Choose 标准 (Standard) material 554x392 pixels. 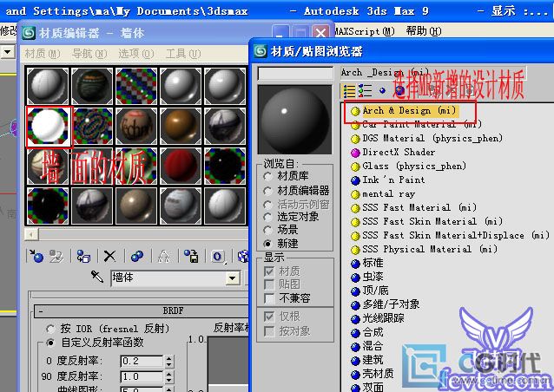tap(373, 263)
